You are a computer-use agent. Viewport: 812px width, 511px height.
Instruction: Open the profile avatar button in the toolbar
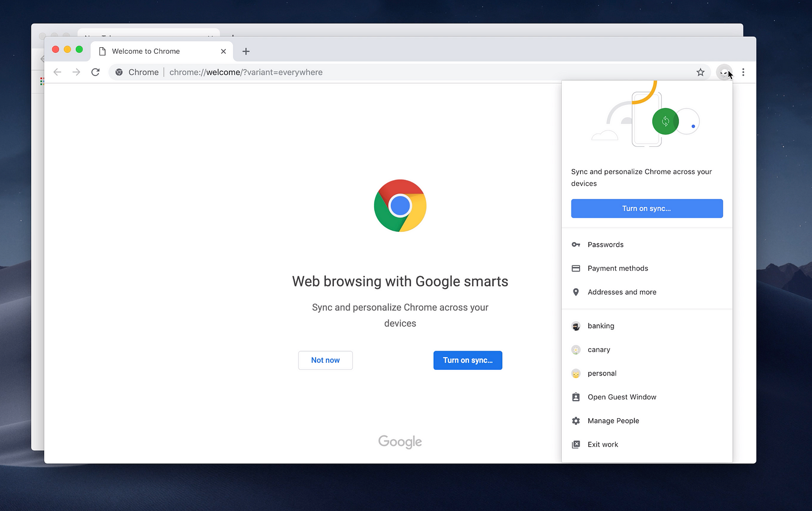[x=724, y=72]
